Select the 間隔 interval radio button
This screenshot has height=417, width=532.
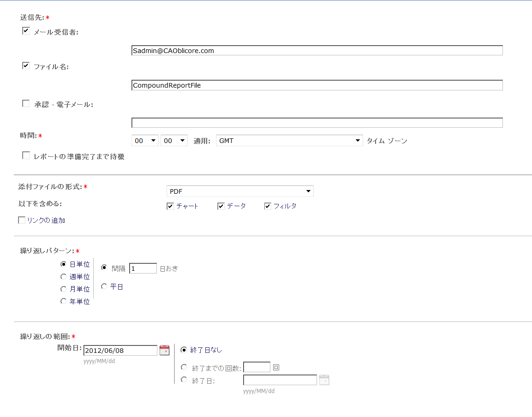[104, 268]
